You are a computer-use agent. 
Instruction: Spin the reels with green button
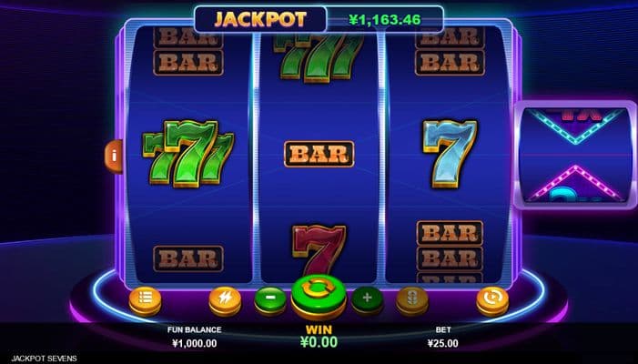(x=319, y=297)
